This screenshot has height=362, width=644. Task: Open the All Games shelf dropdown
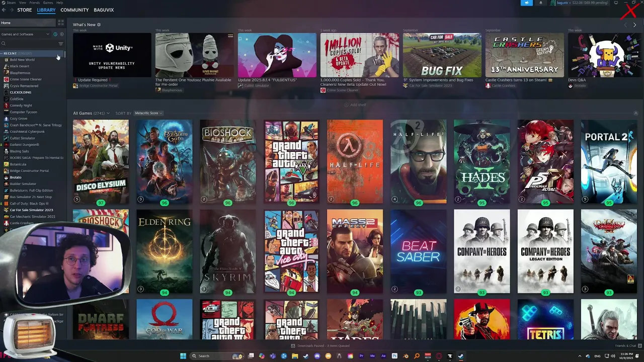[92, 113]
